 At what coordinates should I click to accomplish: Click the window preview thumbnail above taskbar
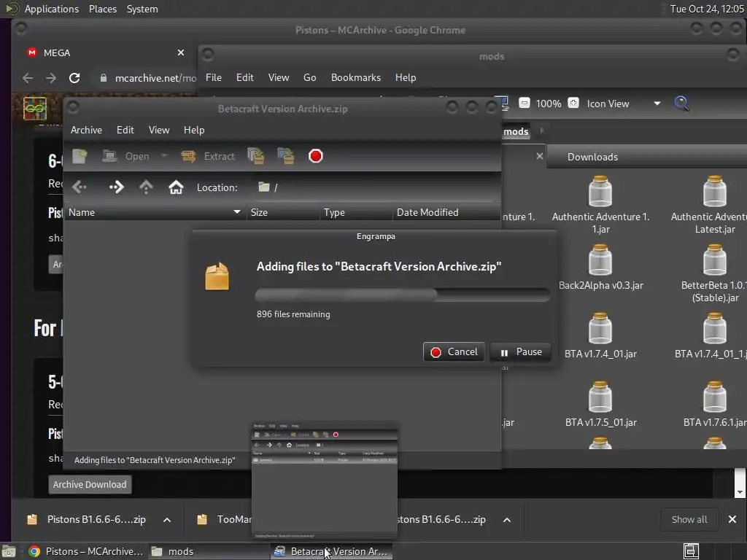pyautogui.click(x=325, y=480)
